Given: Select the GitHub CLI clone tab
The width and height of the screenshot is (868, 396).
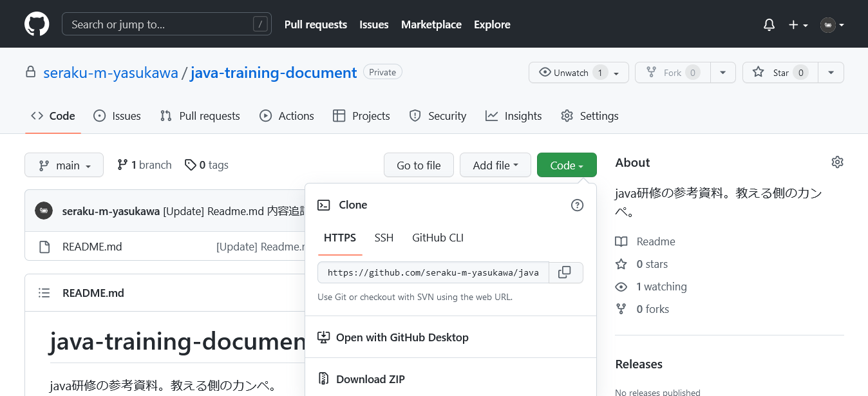Looking at the screenshot, I should 438,238.
